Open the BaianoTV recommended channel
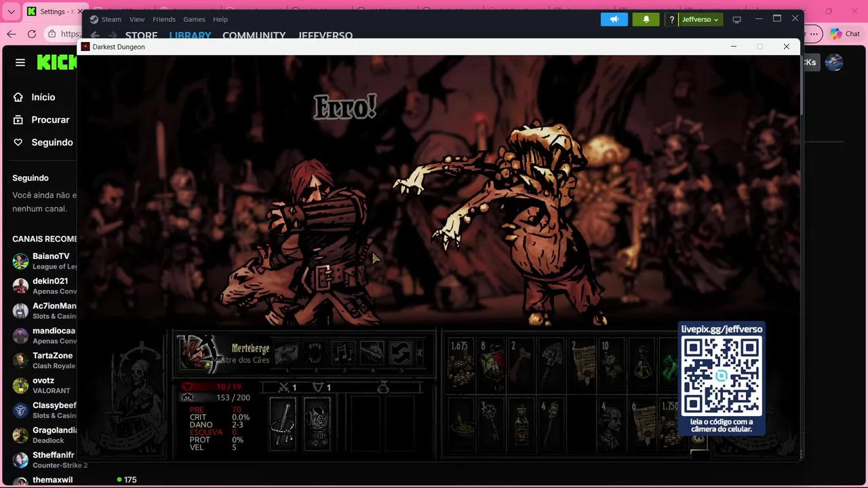 coord(45,261)
